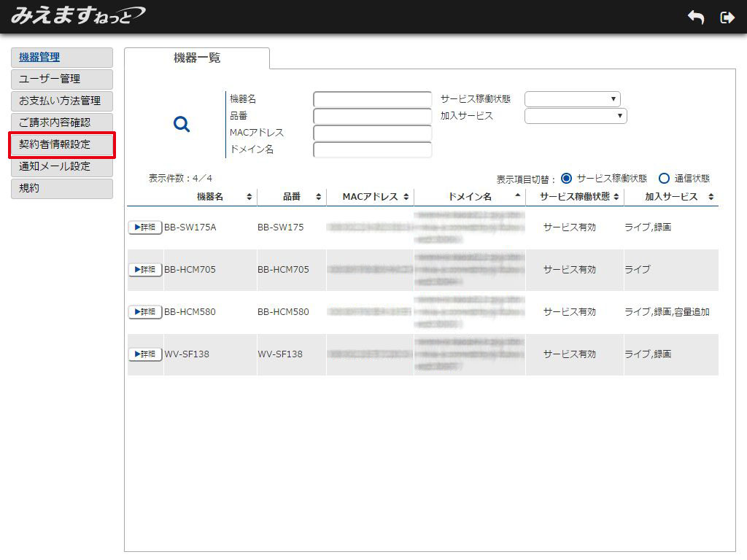Sort table by 機器名 column arrows
Viewport: 747px width, 560px height.
coord(249,197)
